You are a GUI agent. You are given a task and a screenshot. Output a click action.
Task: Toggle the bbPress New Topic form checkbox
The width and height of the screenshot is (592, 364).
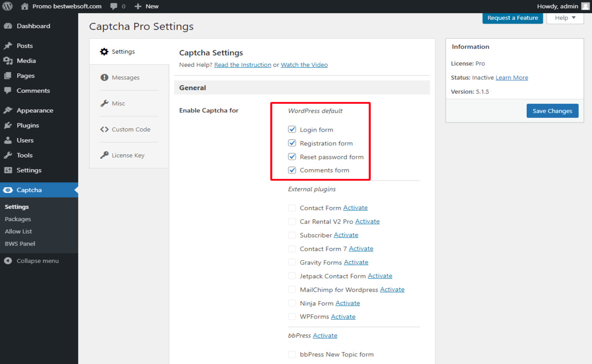click(292, 354)
